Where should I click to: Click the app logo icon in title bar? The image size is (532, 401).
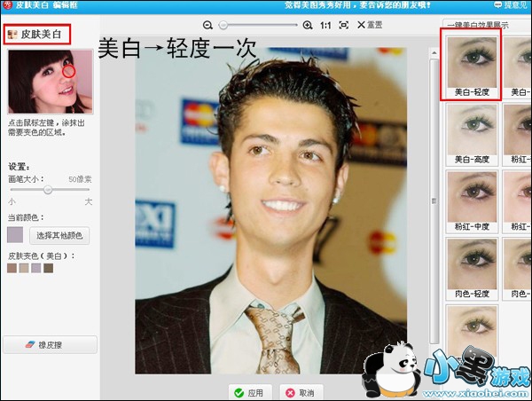point(7,4)
